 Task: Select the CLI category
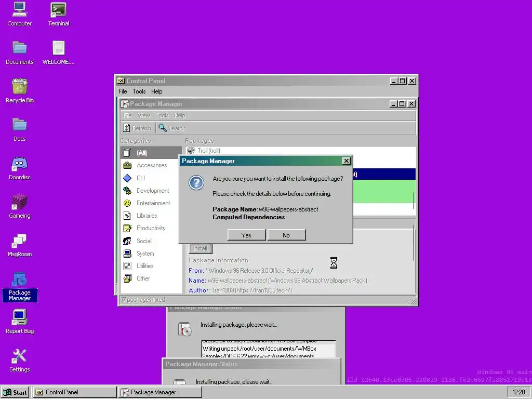coord(151,178)
